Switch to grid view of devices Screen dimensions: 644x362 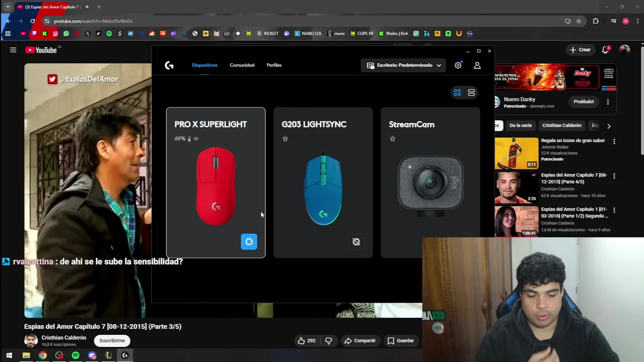457,93
